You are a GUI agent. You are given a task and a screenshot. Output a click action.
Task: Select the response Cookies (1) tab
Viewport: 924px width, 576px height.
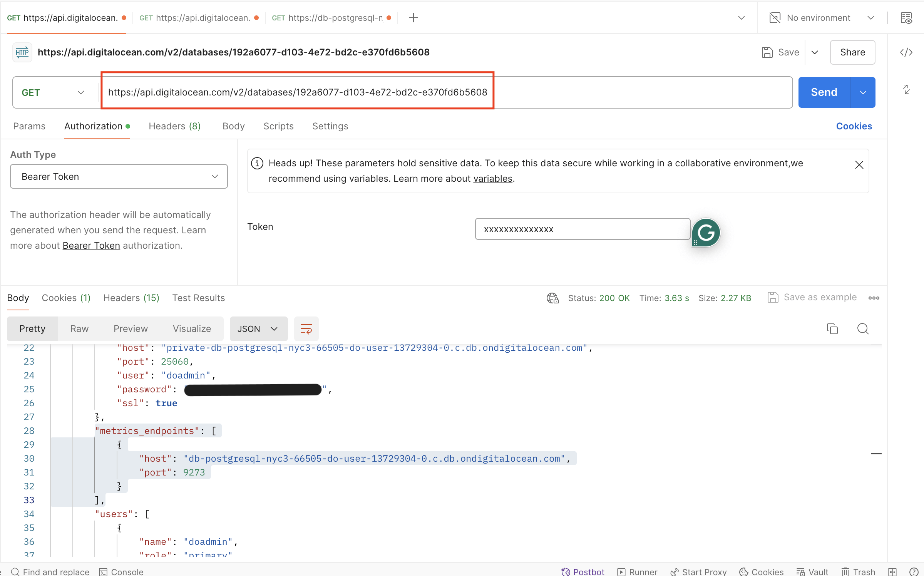coord(66,298)
